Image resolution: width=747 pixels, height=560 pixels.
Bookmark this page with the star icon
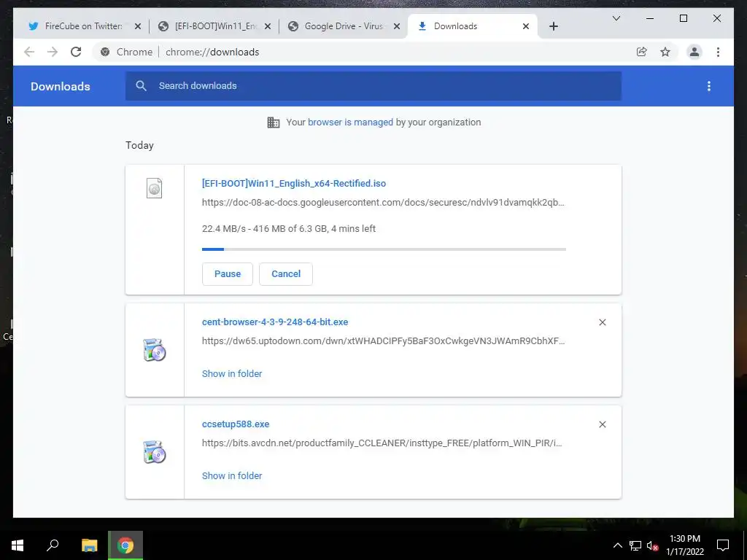click(x=665, y=52)
